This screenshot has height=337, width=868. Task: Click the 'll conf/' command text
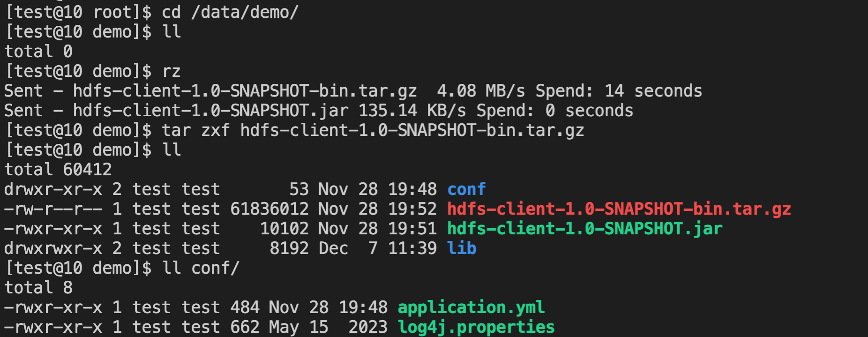[x=201, y=268]
